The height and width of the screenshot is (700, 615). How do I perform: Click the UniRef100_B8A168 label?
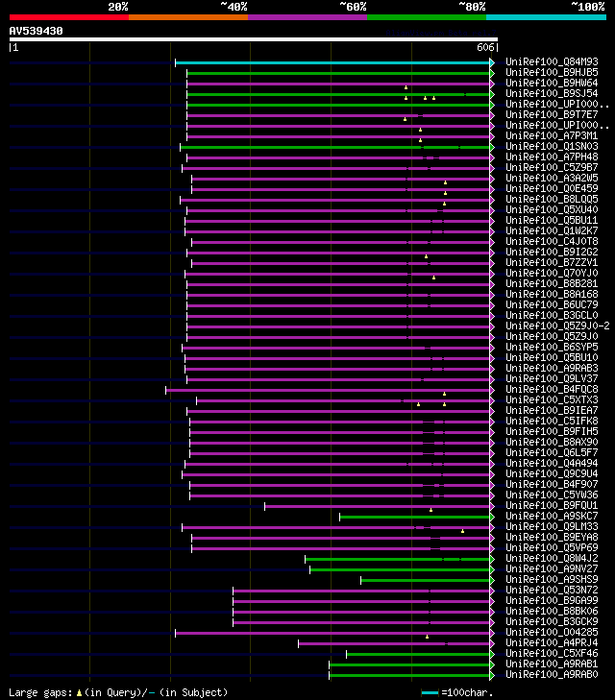552,294
